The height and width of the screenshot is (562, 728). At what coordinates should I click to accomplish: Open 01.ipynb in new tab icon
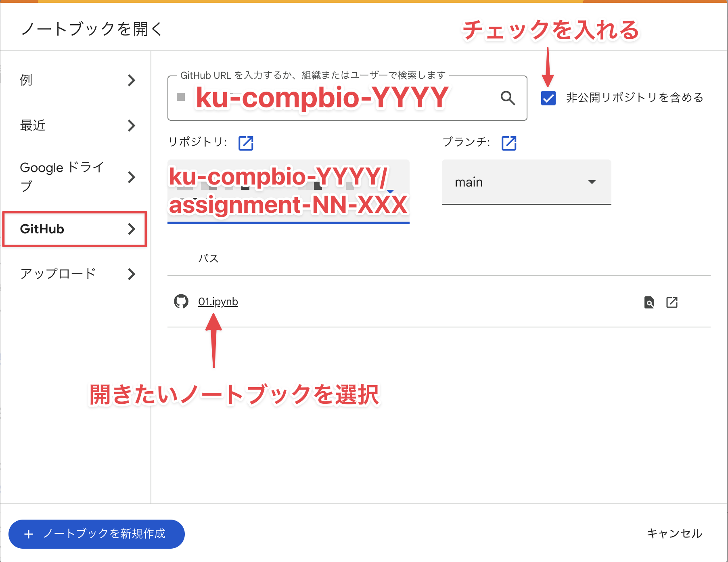click(672, 302)
